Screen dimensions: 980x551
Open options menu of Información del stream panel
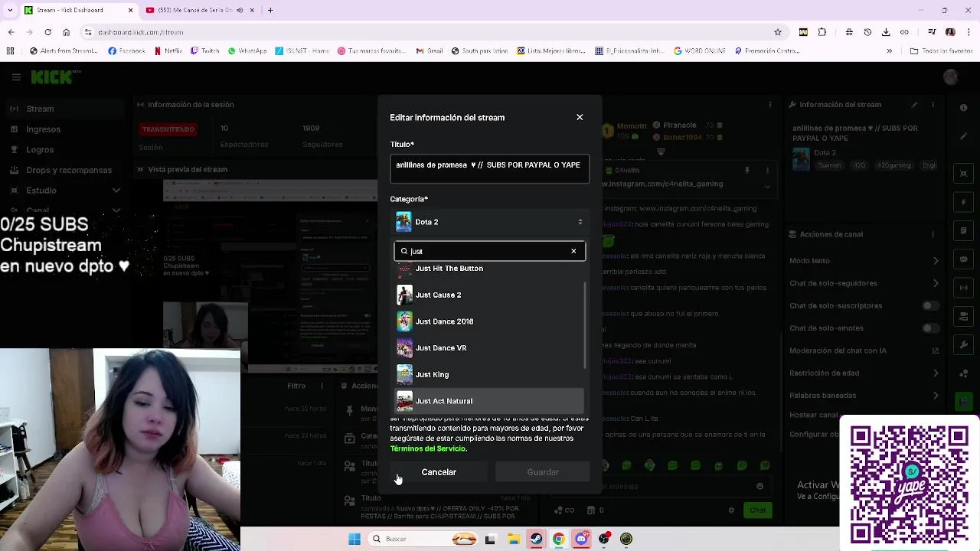[935, 105]
